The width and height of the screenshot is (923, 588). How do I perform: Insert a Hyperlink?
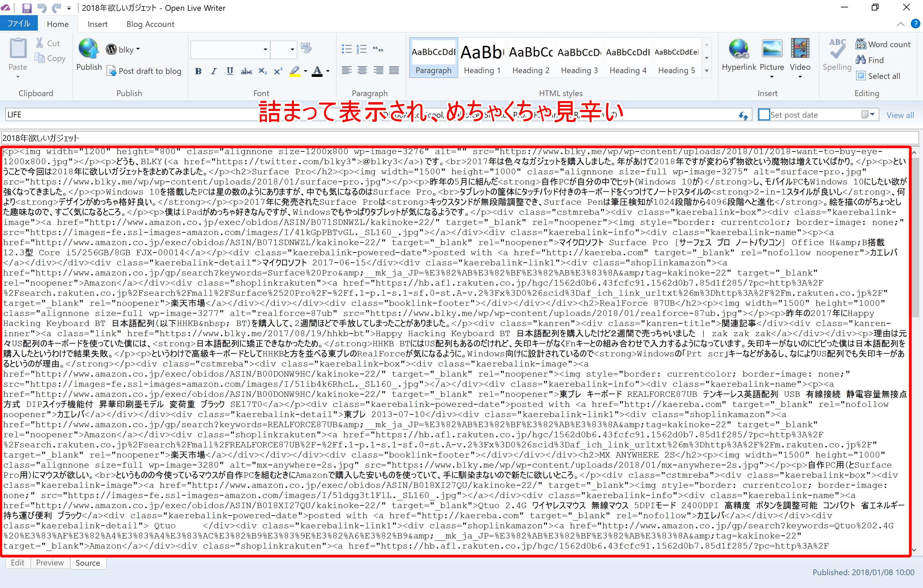point(738,54)
